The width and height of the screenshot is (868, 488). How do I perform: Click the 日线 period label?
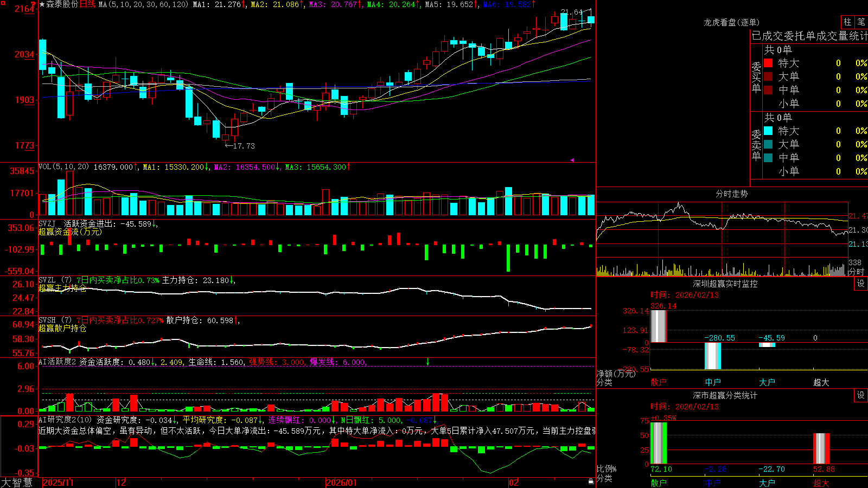[87, 4]
